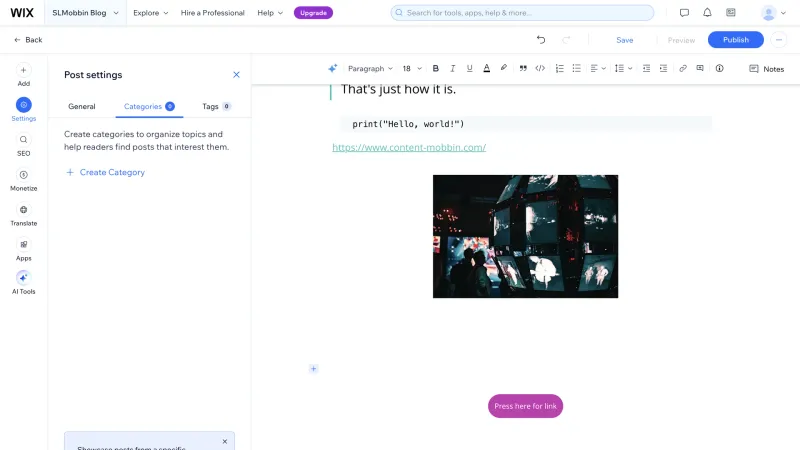
Task: Close the Post settings panel
Action: click(x=236, y=74)
